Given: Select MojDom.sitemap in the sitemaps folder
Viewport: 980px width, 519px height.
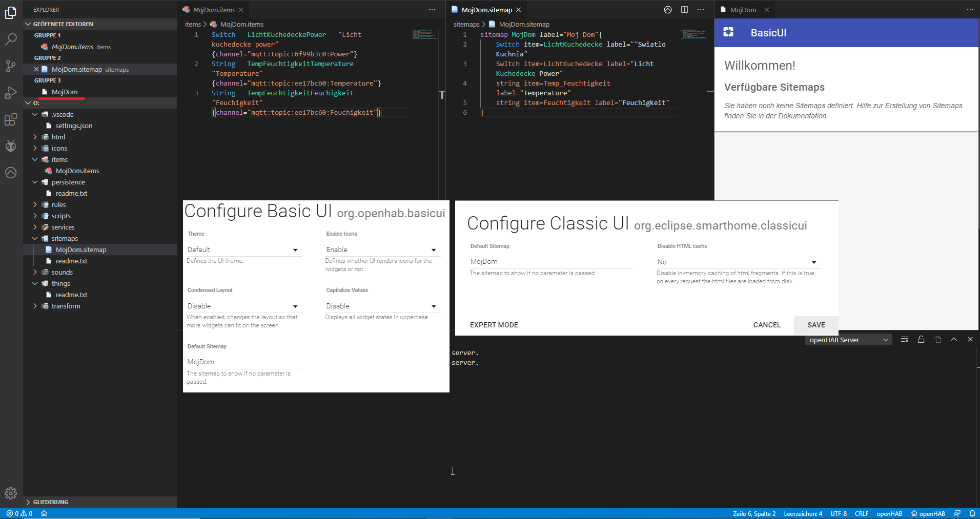Looking at the screenshot, I should click(100, 250).
